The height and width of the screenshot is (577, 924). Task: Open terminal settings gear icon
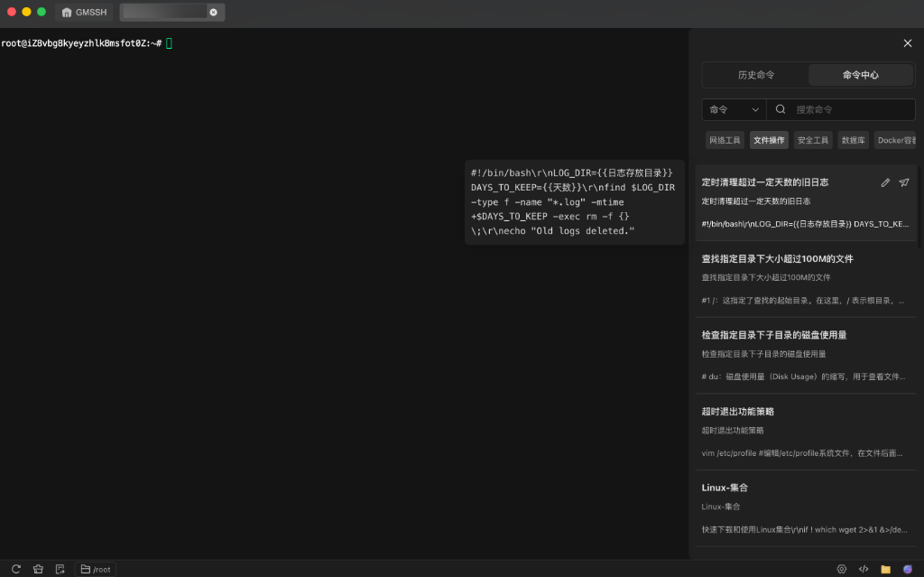(x=842, y=569)
